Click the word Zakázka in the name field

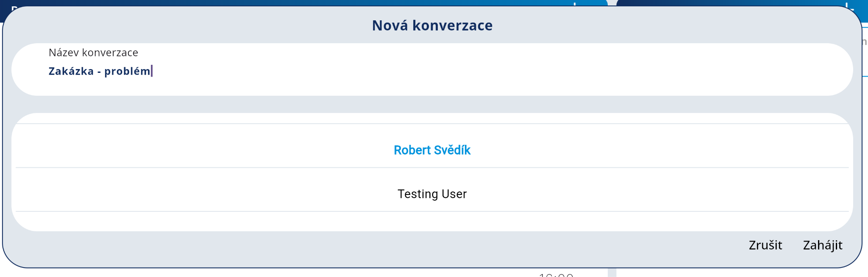pyautogui.click(x=71, y=71)
